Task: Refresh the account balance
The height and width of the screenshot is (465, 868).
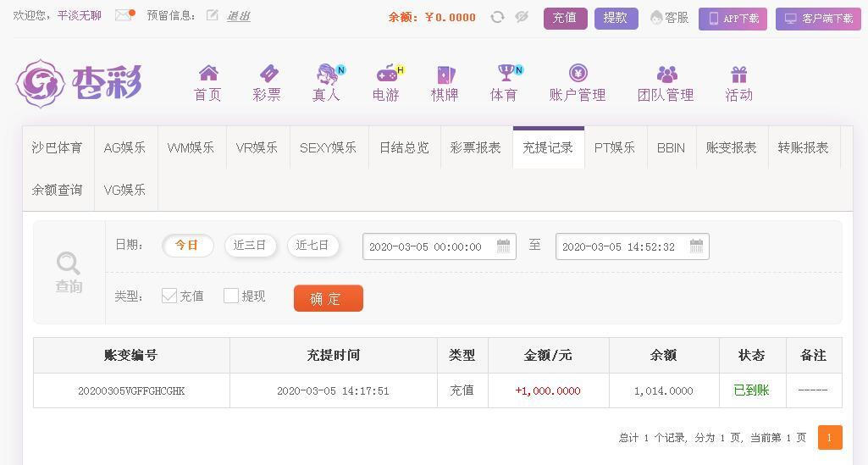Action: coord(497,17)
